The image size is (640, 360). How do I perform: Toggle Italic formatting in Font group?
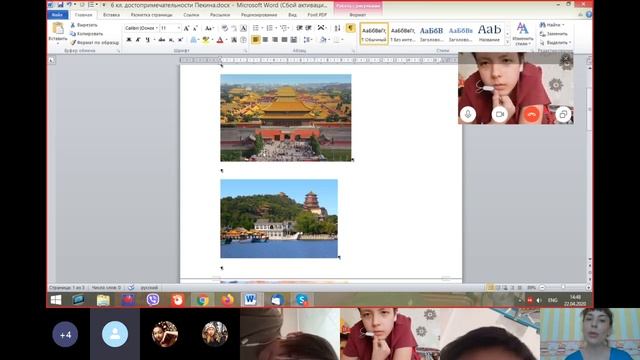pos(138,40)
